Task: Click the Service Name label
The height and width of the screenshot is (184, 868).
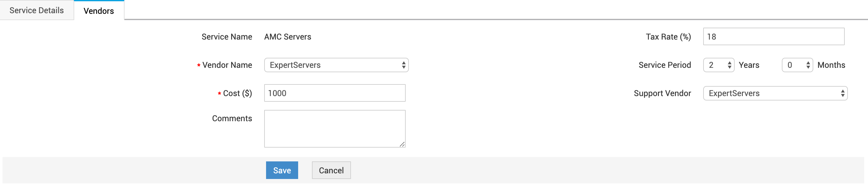Action: [x=226, y=37]
